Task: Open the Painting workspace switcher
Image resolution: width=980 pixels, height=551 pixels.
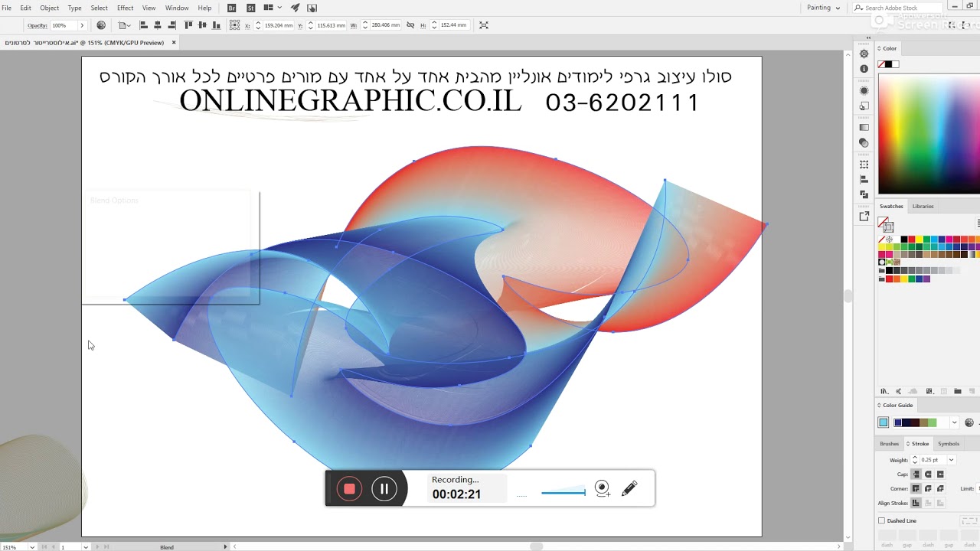Action: click(824, 8)
